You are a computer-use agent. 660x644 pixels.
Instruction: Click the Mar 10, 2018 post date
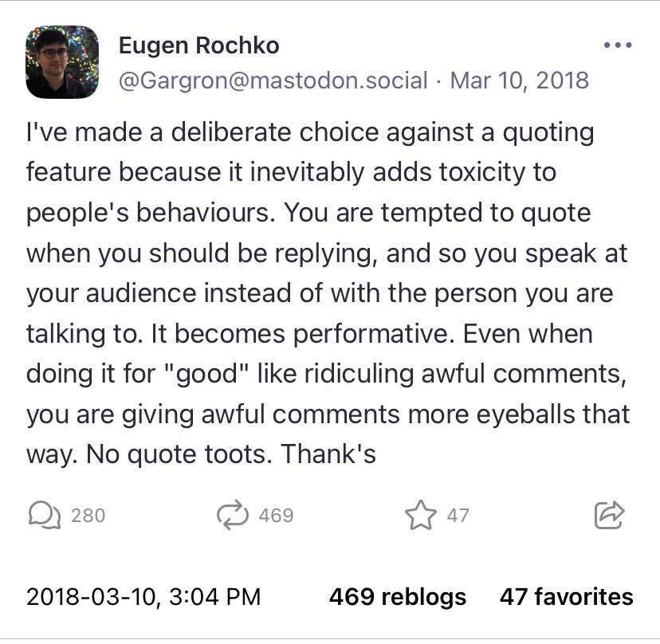[x=519, y=80]
